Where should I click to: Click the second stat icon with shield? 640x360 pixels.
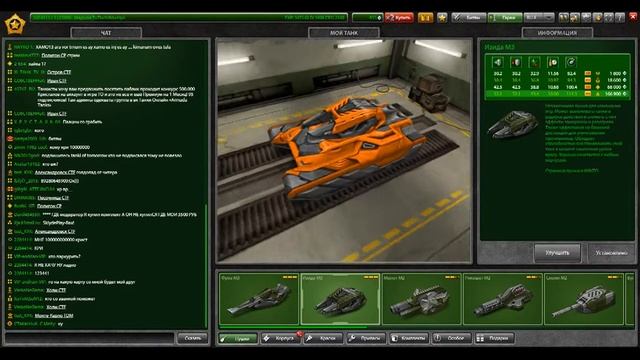[516, 62]
